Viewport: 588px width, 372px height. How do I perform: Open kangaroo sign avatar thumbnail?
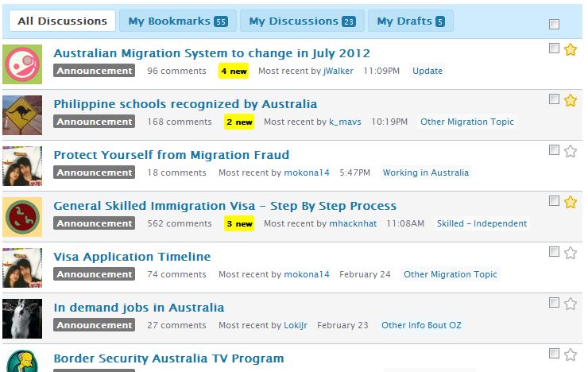click(22, 115)
